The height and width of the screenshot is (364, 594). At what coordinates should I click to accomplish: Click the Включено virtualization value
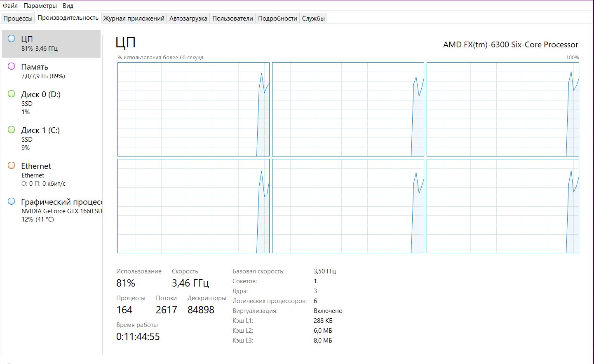(x=328, y=311)
